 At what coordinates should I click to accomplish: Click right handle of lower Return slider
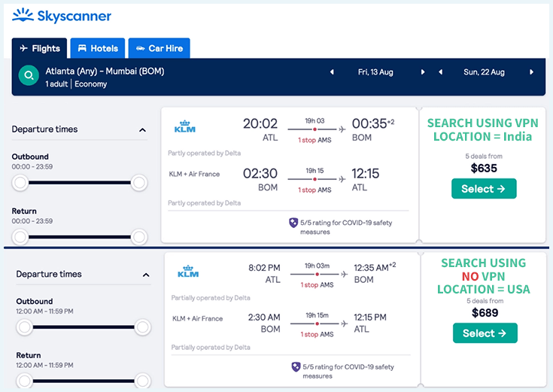(142, 381)
